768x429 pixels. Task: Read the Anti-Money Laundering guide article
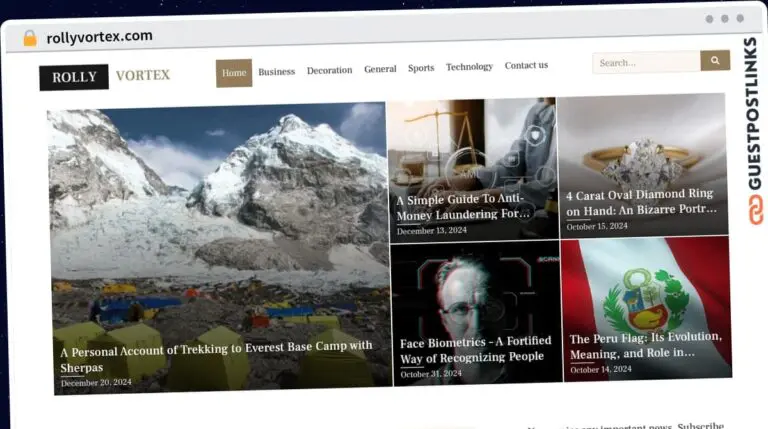tap(462, 207)
